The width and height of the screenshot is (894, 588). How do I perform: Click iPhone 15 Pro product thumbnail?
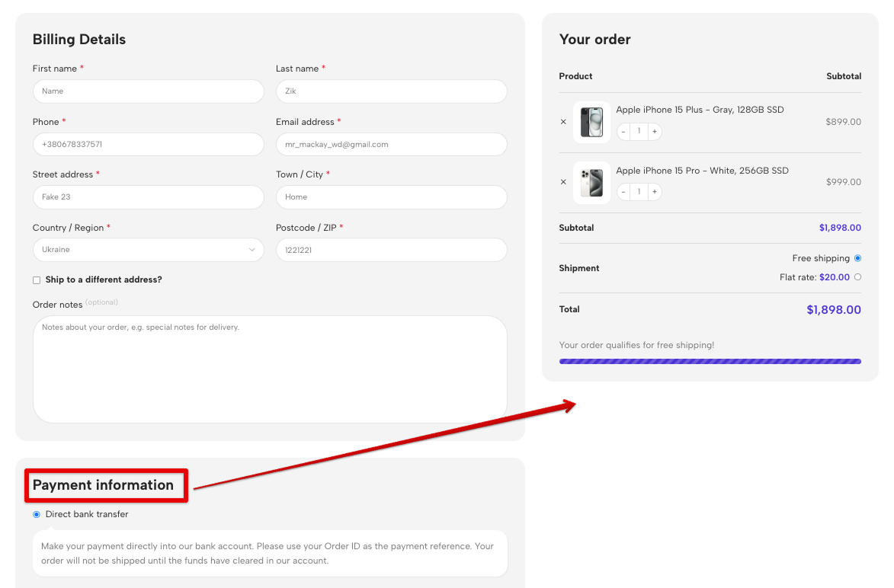(591, 183)
